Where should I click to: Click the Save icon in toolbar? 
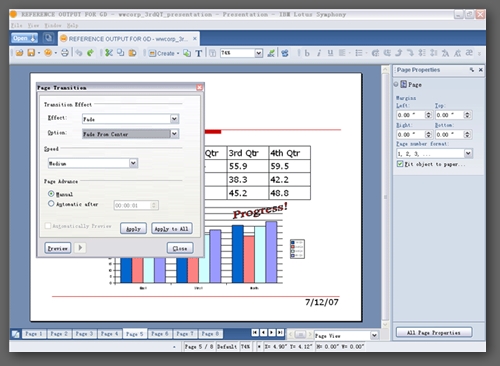tap(31, 53)
